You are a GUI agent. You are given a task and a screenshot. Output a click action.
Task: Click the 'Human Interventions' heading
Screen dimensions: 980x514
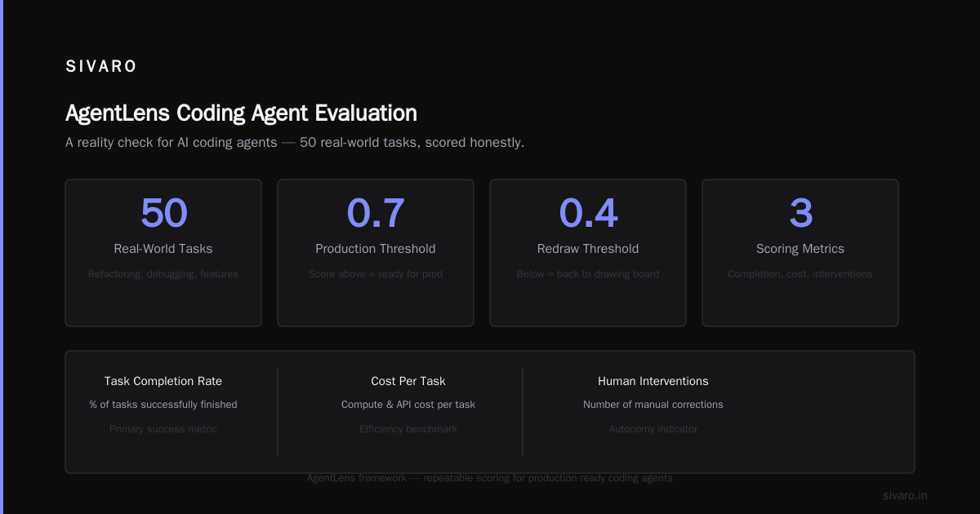click(653, 381)
